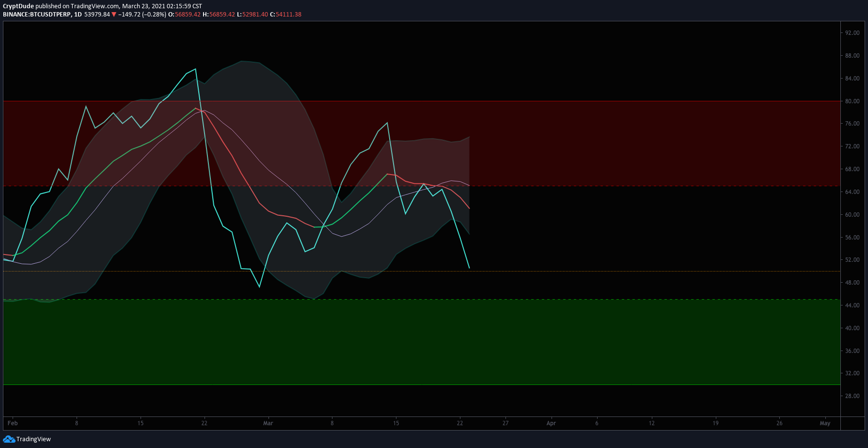This screenshot has width=868, height=448.
Task: Click the Mar label on time axis
Action: (268, 423)
